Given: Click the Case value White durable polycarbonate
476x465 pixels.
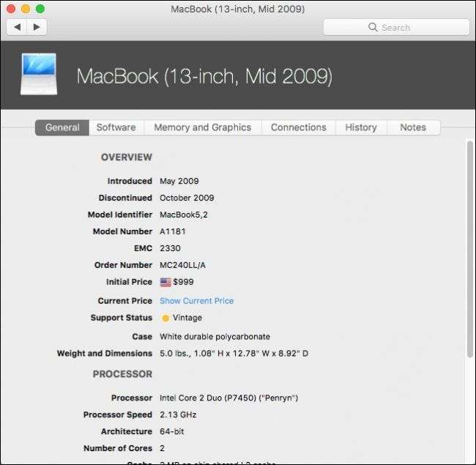Looking at the screenshot, I should pyautogui.click(x=215, y=337).
